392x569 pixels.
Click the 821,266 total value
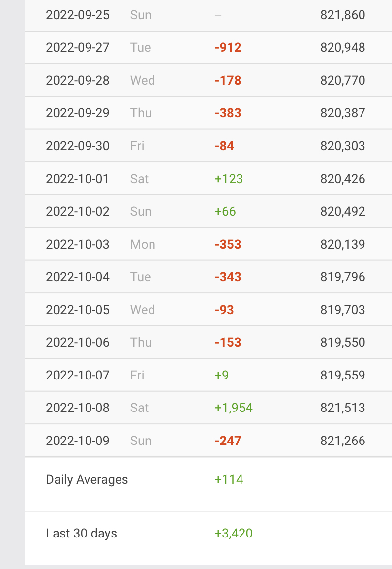[x=343, y=441]
